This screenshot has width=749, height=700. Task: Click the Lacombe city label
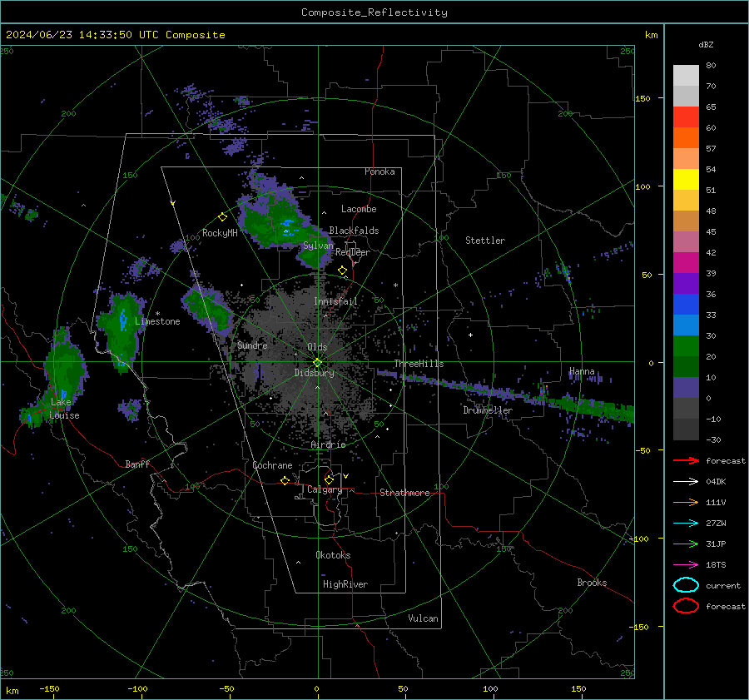coord(359,209)
